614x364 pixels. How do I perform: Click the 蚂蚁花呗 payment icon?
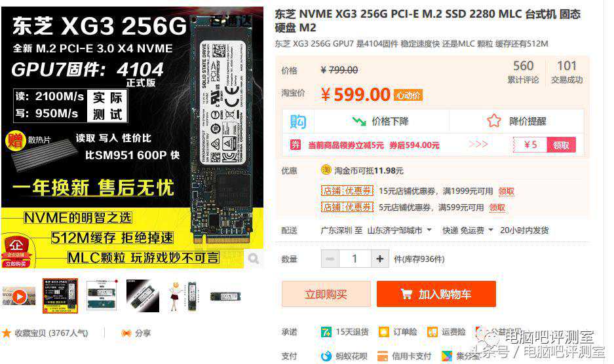[x=326, y=355]
